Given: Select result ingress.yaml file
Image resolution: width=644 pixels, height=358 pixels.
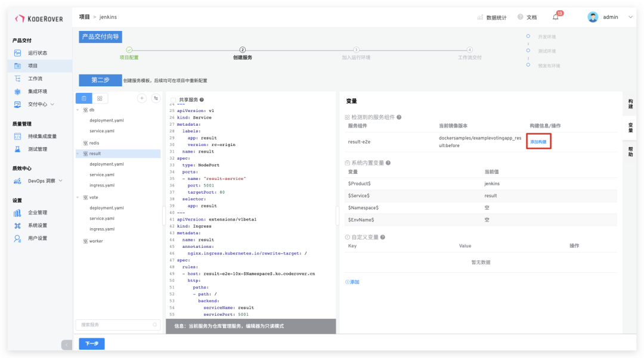Looking at the screenshot, I should (102, 185).
